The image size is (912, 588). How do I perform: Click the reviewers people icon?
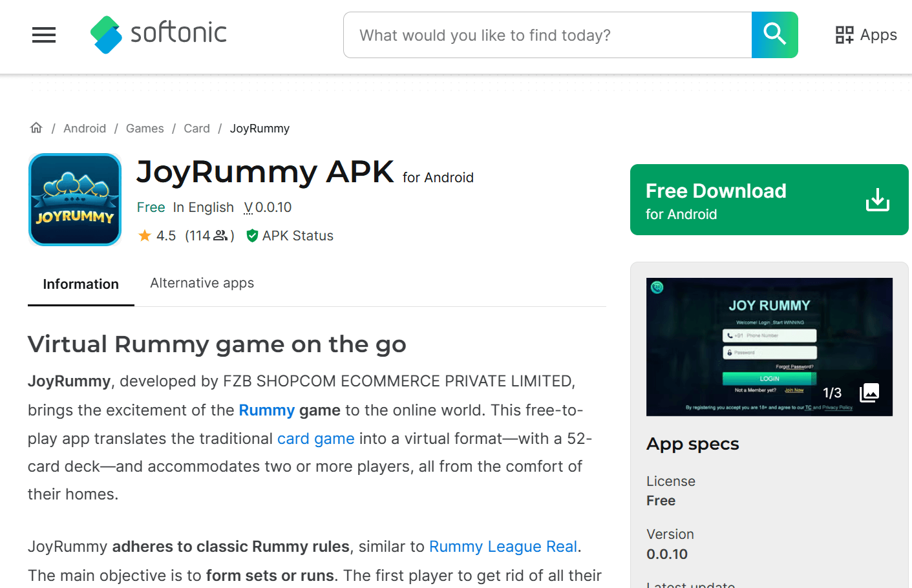click(220, 236)
